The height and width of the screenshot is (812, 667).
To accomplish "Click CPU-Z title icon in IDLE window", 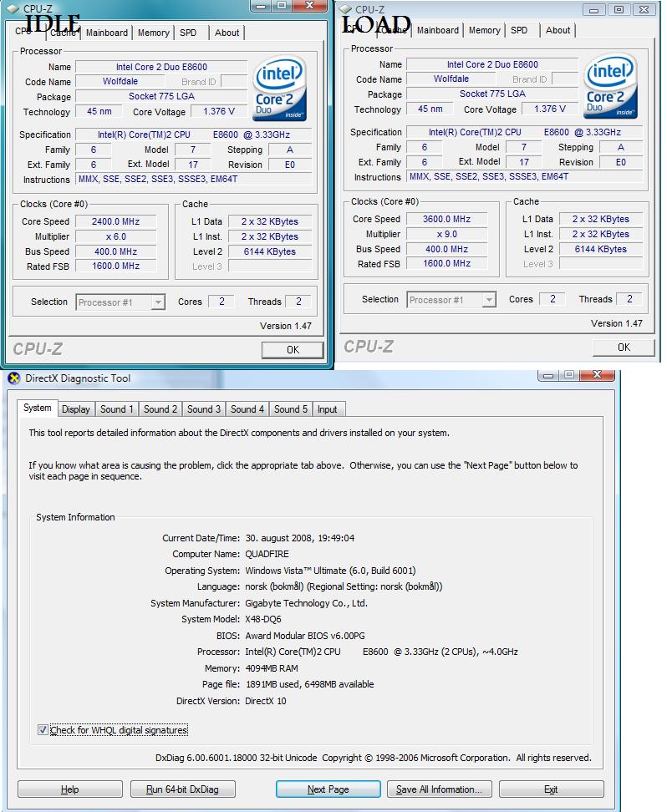I will 13,8.
